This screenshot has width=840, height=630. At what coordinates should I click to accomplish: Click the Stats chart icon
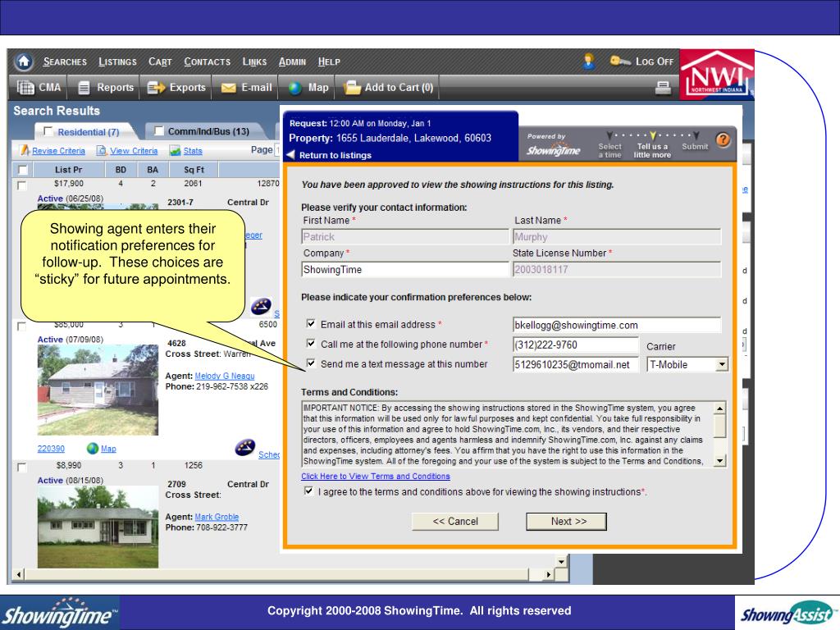coord(175,151)
